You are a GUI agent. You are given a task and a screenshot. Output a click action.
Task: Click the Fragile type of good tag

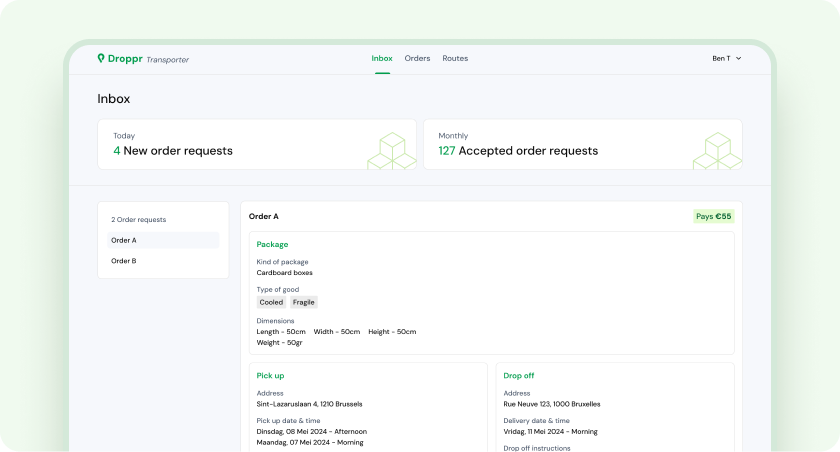[x=304, y=302]
